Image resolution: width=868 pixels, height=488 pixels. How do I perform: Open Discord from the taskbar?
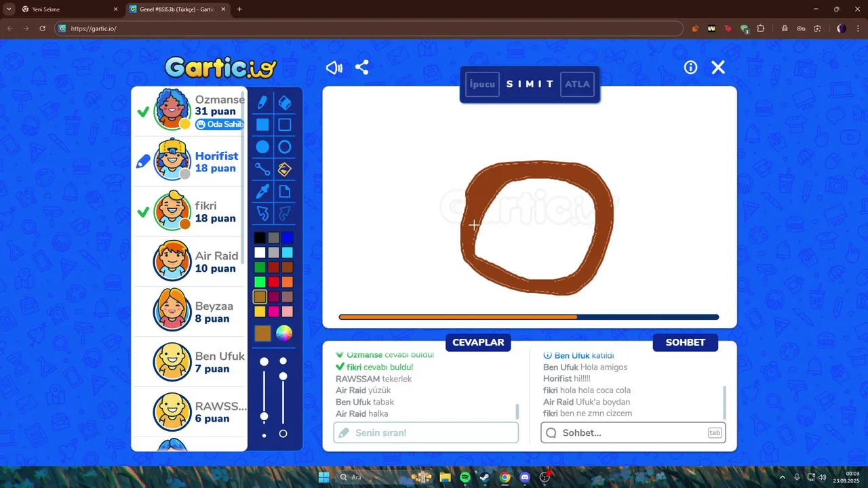point(524,477)
